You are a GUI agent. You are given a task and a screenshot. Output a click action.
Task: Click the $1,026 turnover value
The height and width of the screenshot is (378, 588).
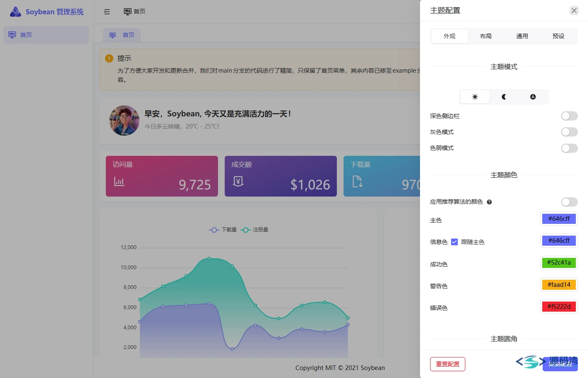[310, 185]
